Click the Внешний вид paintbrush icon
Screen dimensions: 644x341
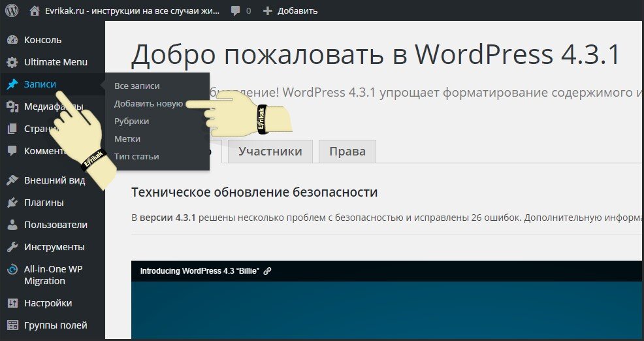point(12,180)
